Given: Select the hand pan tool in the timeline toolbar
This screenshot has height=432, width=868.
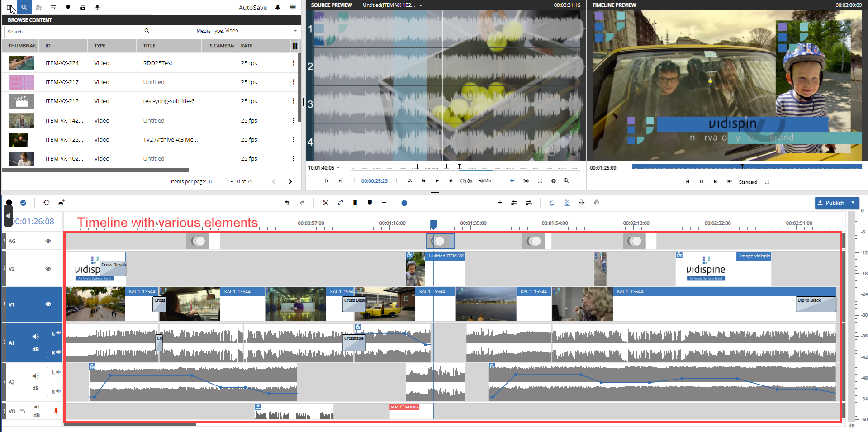Looking at the screenshot, I should pyautogui.click(x=597, y=203).
